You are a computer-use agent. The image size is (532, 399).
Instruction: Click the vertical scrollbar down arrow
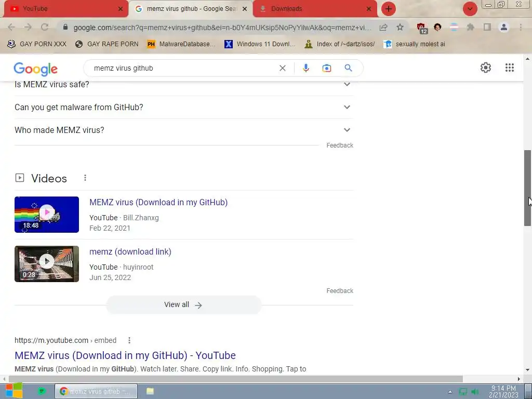(x=527, y=370)
